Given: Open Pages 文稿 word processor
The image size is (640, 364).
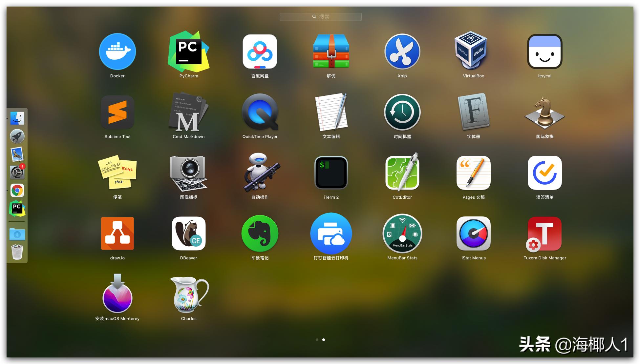Looking at the screenshot, I should click(x=473, y=173).
